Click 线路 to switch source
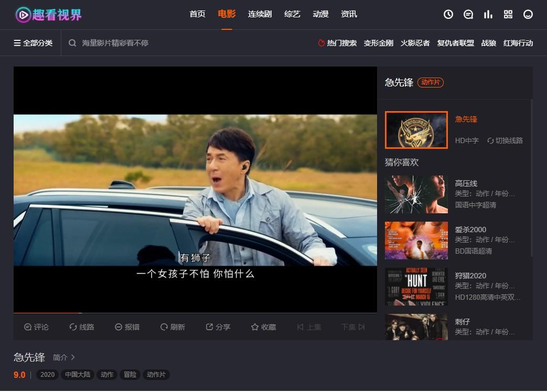 (82, 327)
